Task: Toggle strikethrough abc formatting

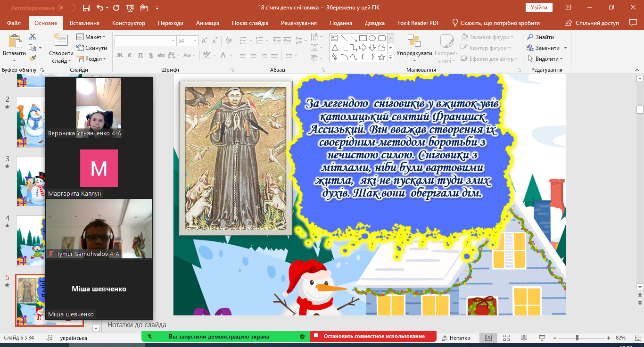Action: pyautogui.click(x=162, y=55)
